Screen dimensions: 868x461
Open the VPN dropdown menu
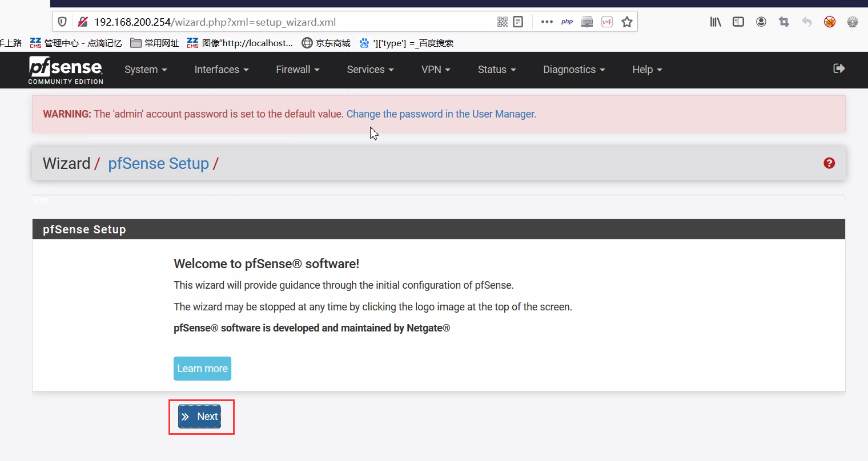pyautogui.click(x=436, y=70)
